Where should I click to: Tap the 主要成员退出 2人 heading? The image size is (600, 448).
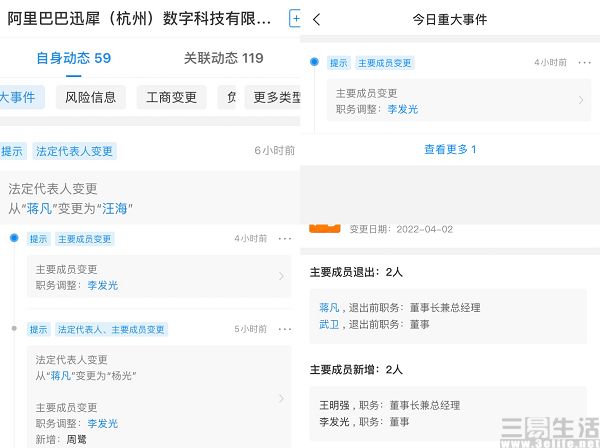(356, 272)
